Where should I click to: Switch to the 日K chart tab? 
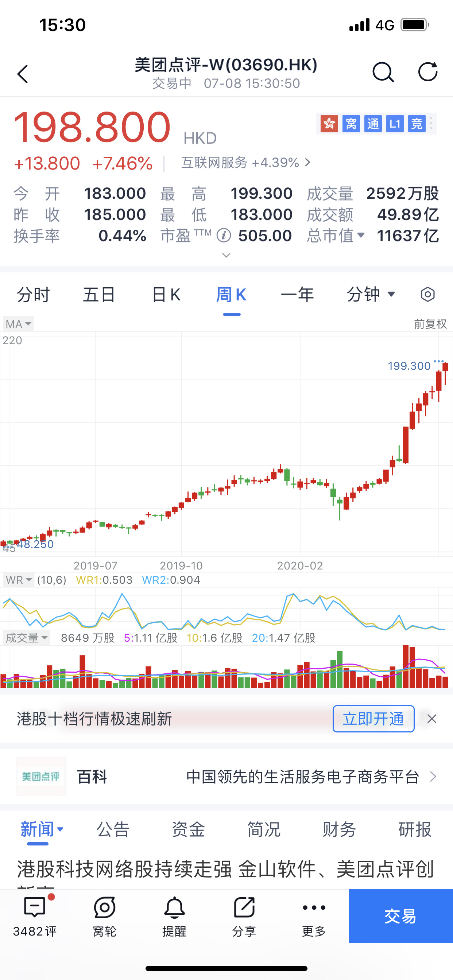tap(166, 295)
